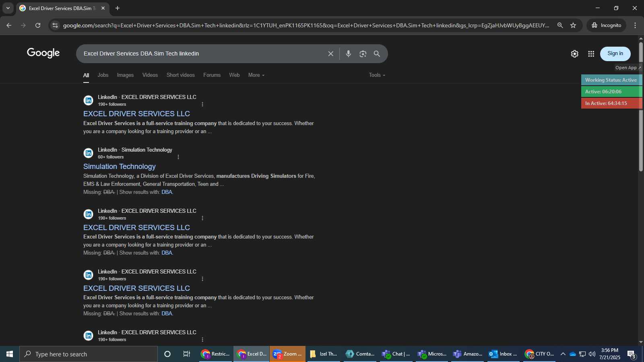Click the In Active: 64:34:15 timer

point(611,103)
